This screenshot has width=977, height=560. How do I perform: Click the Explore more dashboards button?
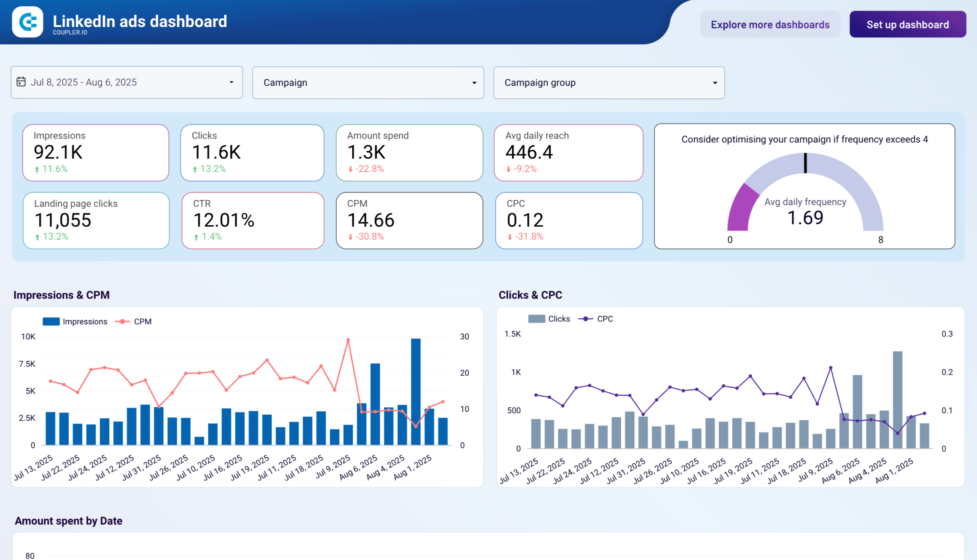pyautogui.click(x=771, y=24)
